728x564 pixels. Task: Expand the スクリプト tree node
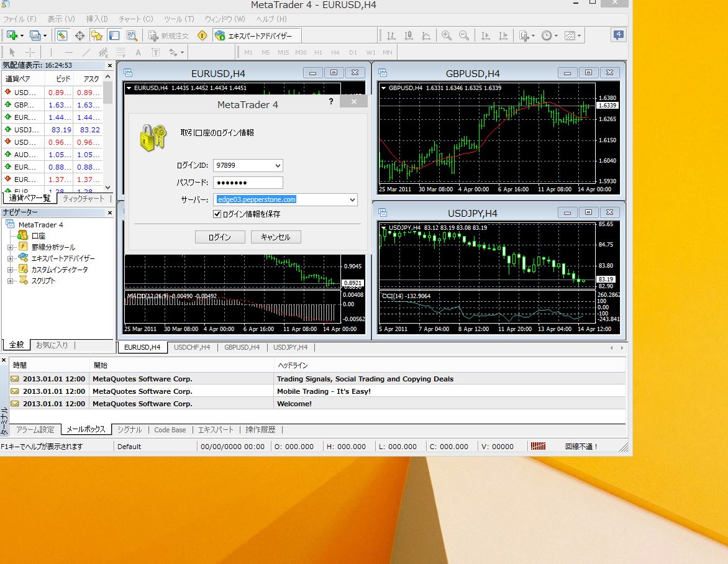[x=10, y=281]
